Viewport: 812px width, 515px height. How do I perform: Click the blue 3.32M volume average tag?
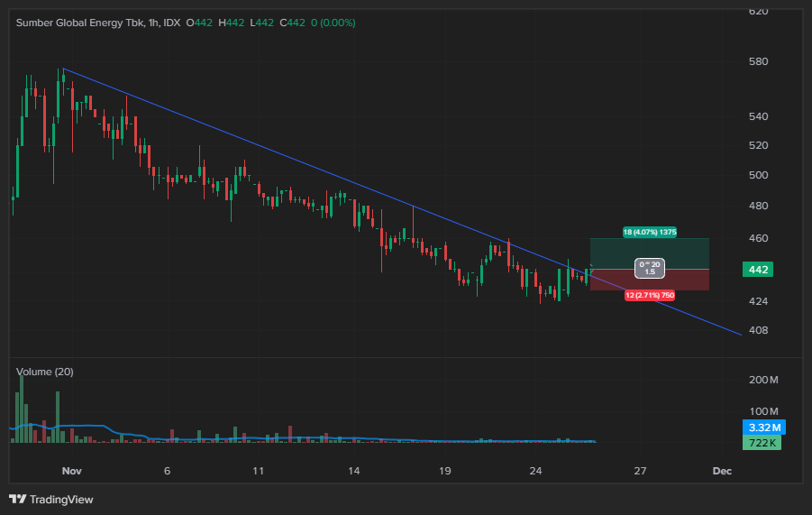764,428
